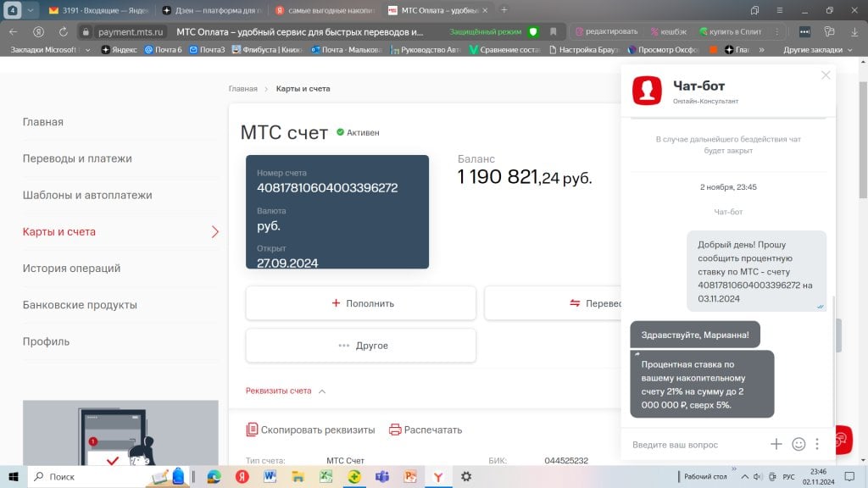Viewport: 868px width, 488px height.
Task: Click the sidebar promo illustration banner
Action: coord(120,433)
